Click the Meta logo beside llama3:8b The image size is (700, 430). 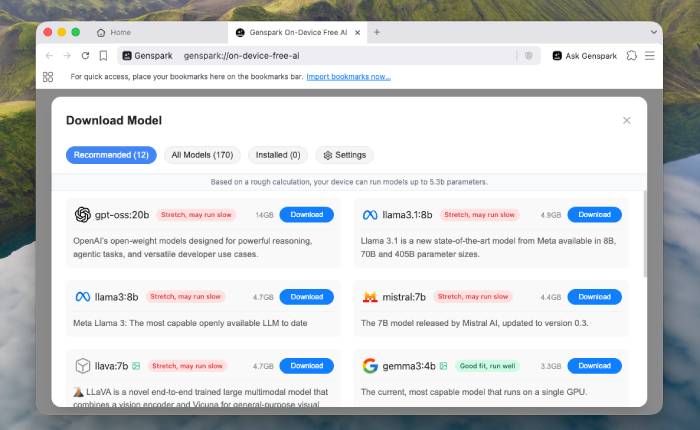[x=83, y=297]
